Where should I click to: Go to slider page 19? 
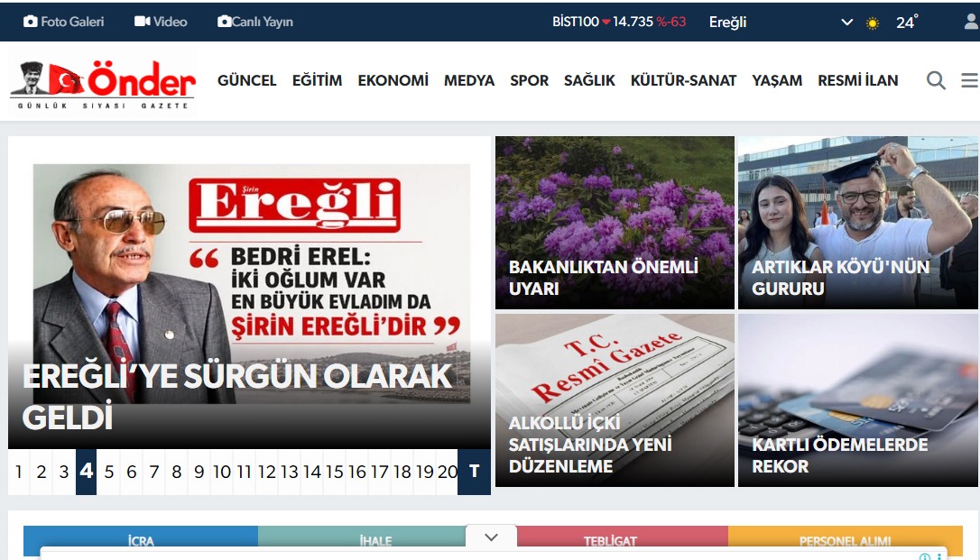424,472
